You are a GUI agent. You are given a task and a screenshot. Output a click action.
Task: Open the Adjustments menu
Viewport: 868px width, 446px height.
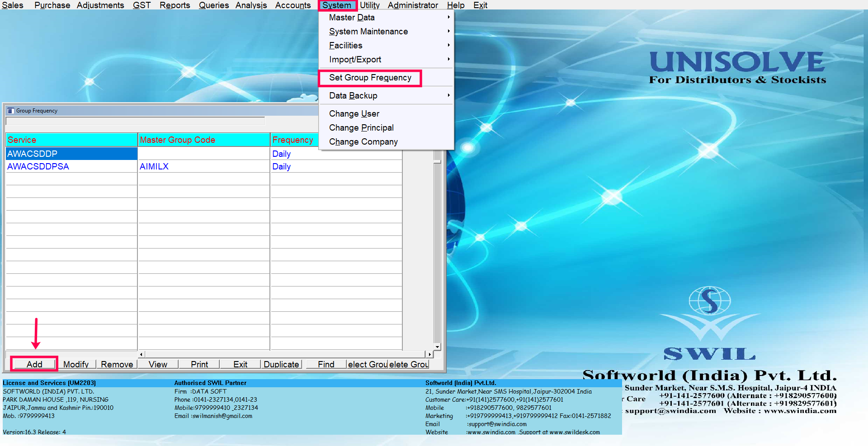pyautogui.click(x=100, y=5)
